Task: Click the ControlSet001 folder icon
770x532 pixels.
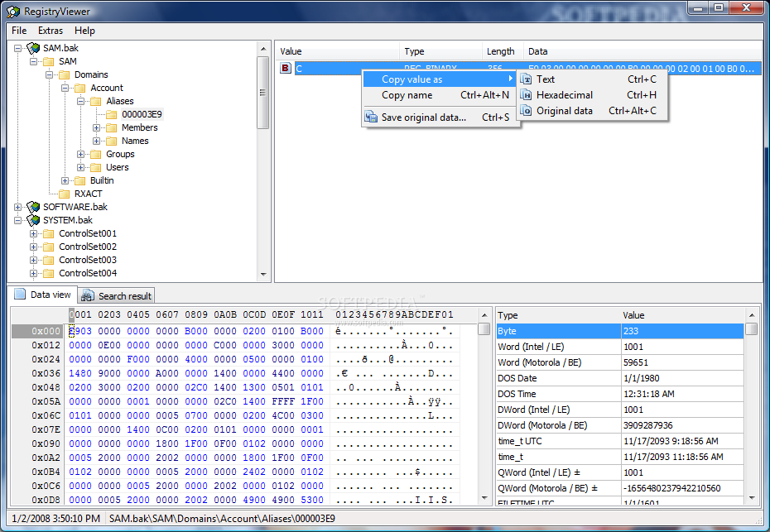Action: click(x=49, y=233)
